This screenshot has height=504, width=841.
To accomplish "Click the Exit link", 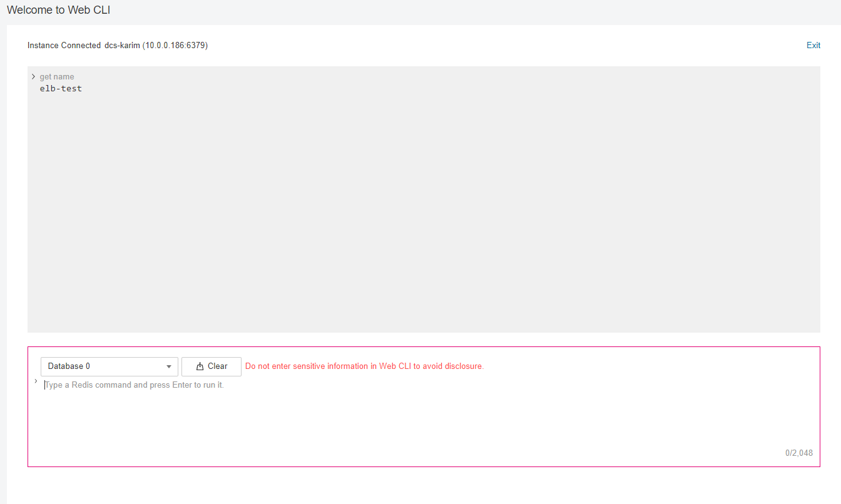I will click(813, 45).
